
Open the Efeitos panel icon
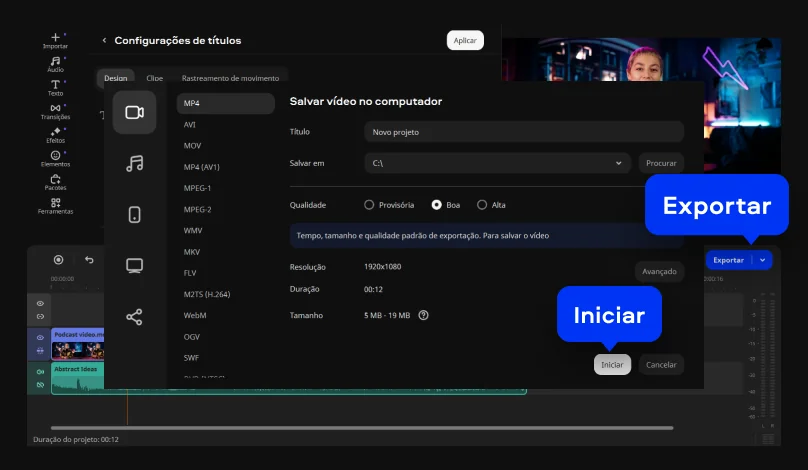[55, 135]
